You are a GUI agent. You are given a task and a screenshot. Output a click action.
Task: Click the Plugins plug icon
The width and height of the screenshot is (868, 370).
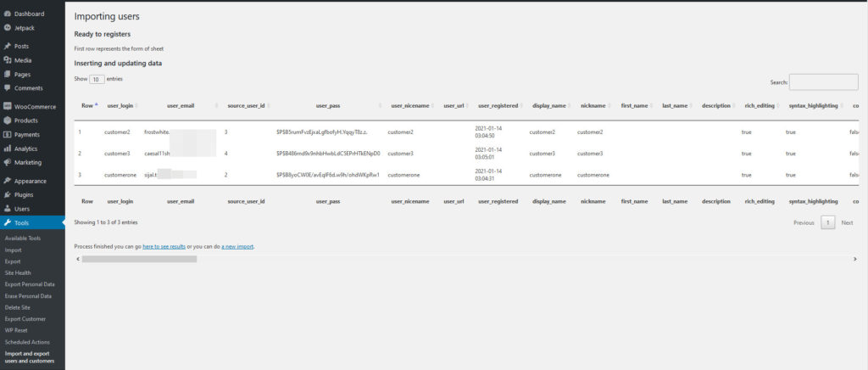click(x=7, y=195)
